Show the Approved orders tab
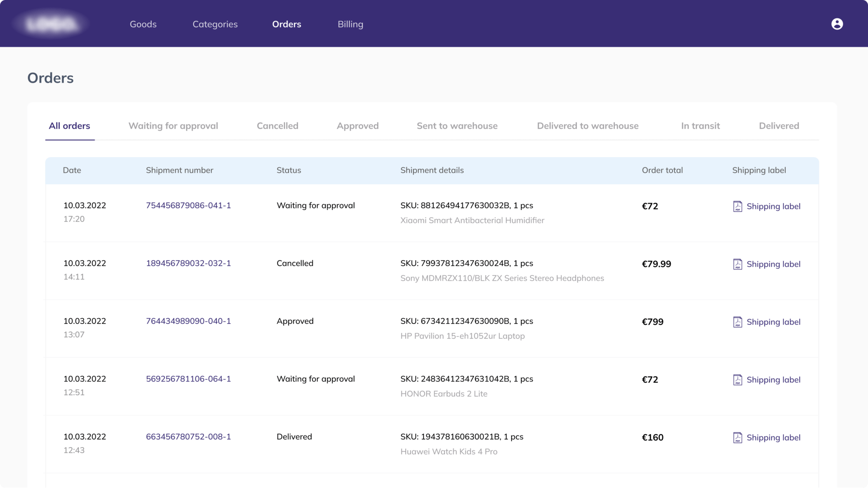 357,126
